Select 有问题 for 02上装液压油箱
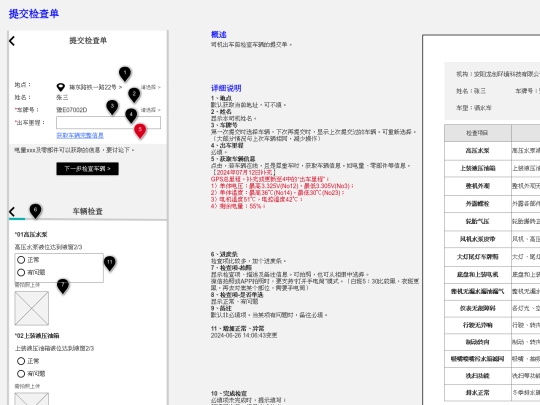 31,374
